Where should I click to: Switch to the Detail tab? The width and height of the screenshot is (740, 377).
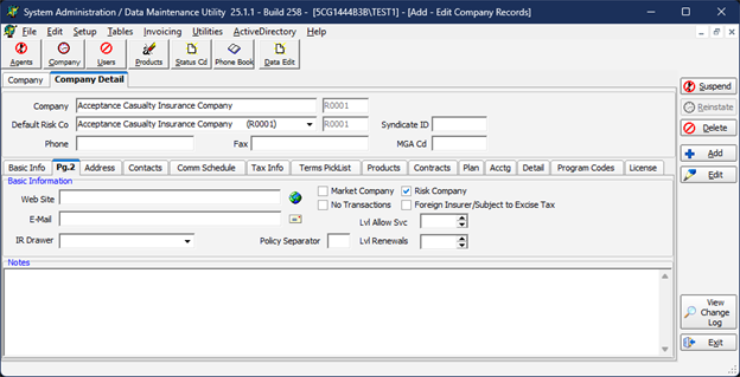[533, 168]
